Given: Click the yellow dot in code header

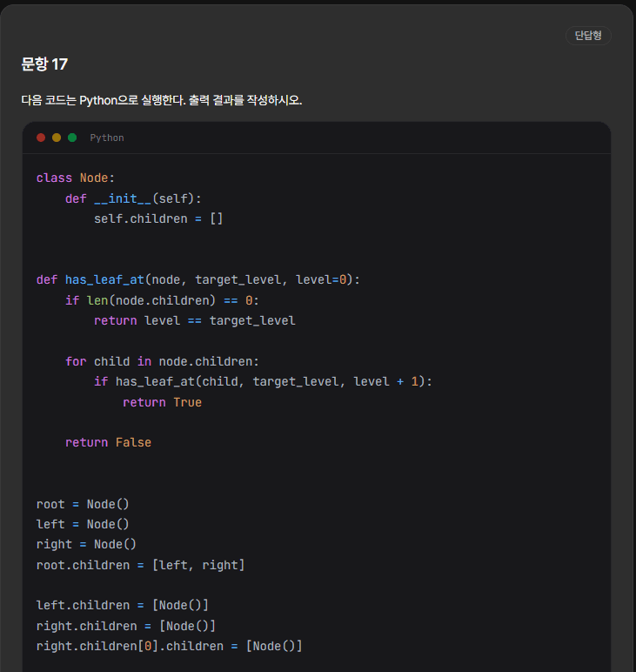Looking at the screenshot, I should pos(57,138).
